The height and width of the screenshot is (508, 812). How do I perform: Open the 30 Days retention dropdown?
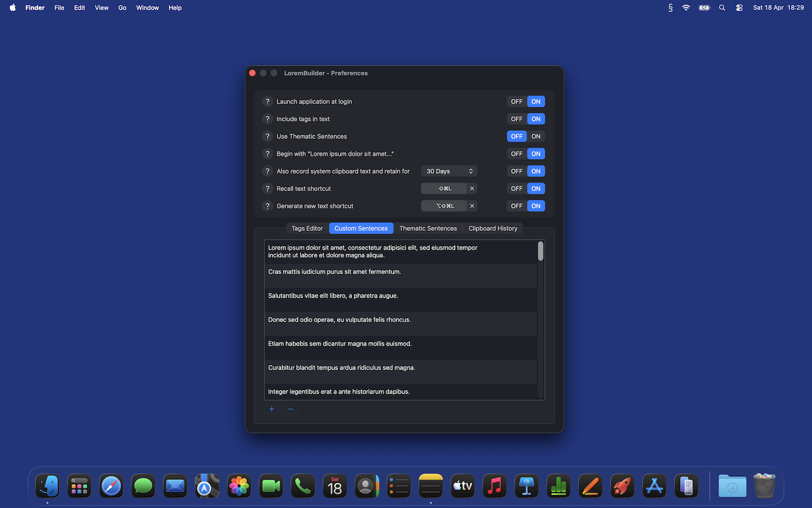[449, 171]
